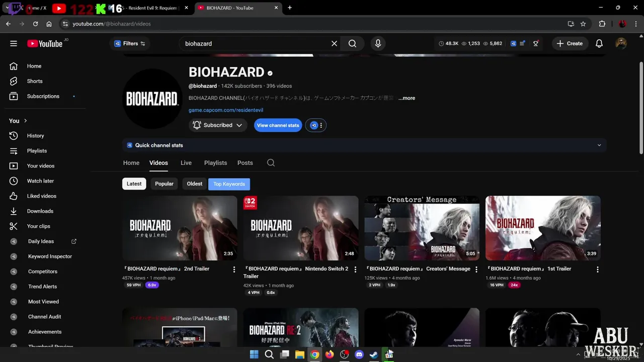Open Playlists in the sidebar
The width and height of the screenshot is (644, 362).
(37, 151)
